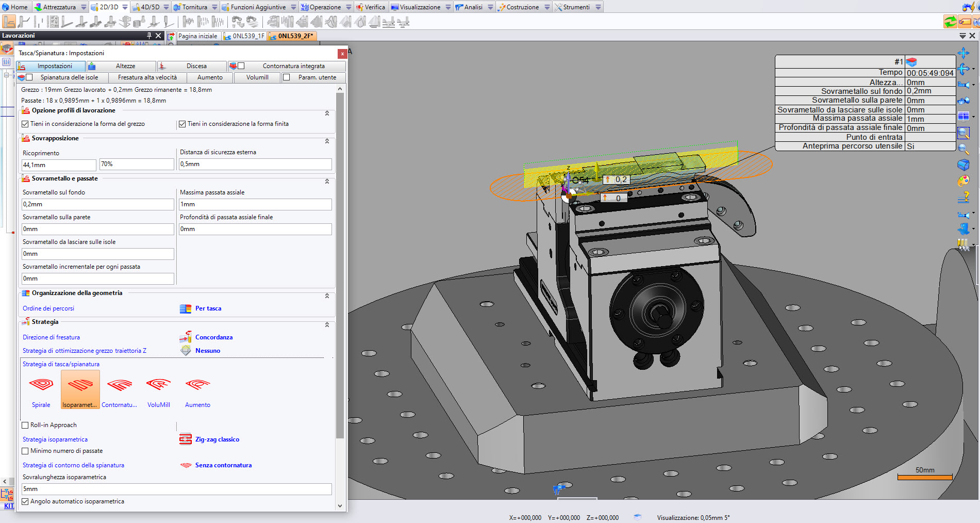Click the import arrow icon before Pagina iniziale
Viewport: 980px width, 523px height.
[171, 36]
